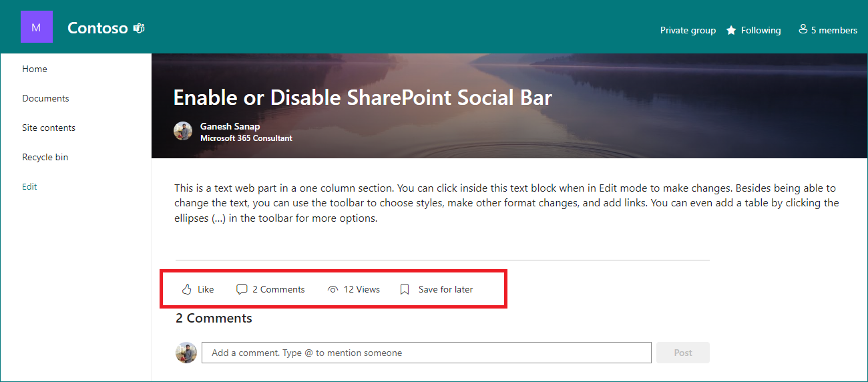Click the Teams icon beside Contoso
This screenshot has width=868, height=382.
[x=140, y=28]
